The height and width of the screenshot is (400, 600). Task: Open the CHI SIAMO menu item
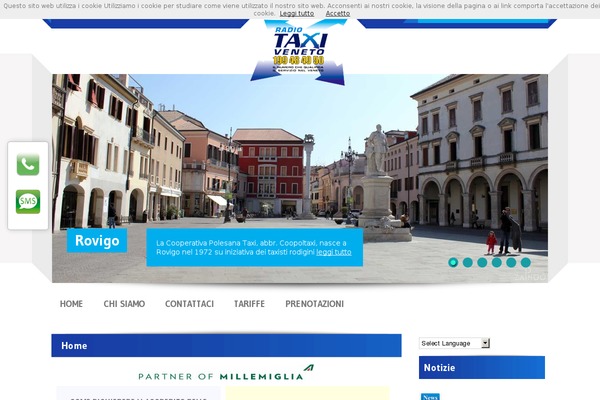pyautogui.click(x=124, y=304)
